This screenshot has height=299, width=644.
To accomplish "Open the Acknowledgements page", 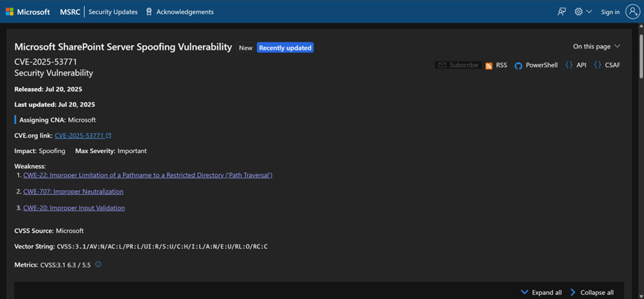I will (x=185, y=12).
